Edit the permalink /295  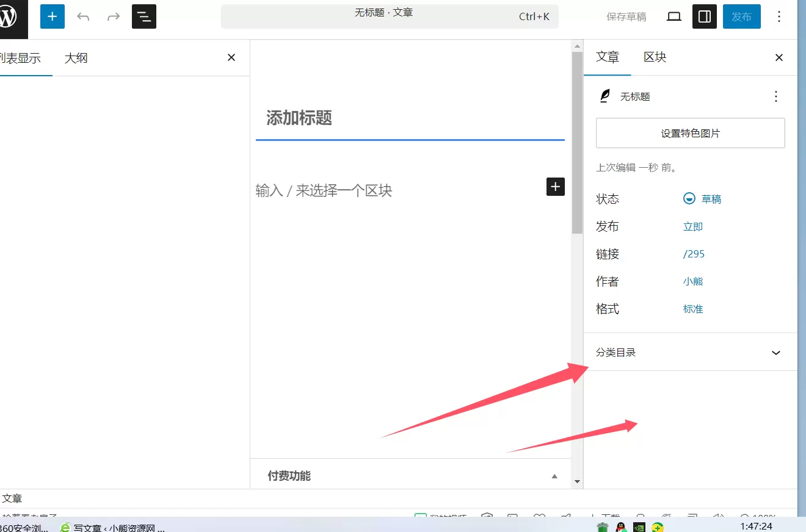point(694,254)
